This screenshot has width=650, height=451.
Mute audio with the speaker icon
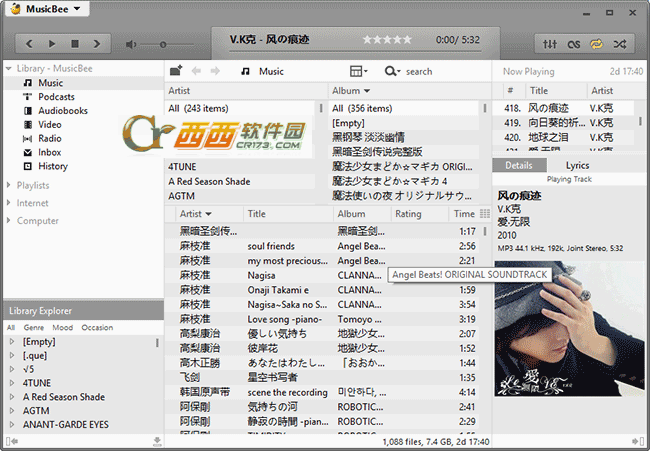[131, 45]
